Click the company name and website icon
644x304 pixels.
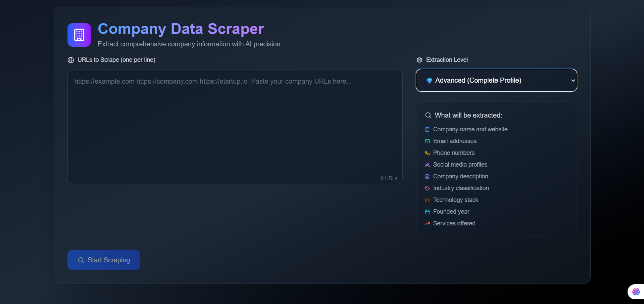click(427, 129)
